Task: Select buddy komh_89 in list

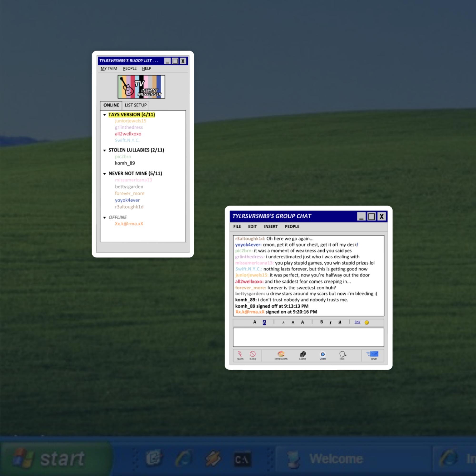Action: click(125, 163)
